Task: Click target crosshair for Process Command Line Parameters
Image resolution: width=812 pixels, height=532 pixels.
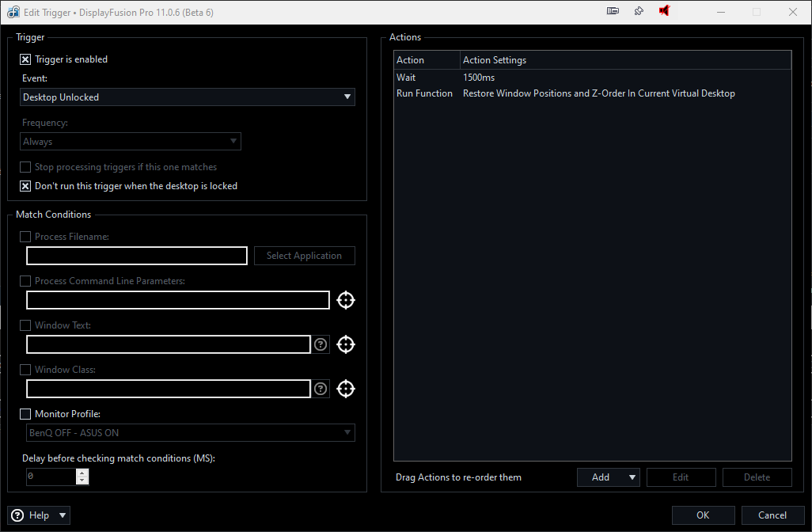Action: point(345,300)
